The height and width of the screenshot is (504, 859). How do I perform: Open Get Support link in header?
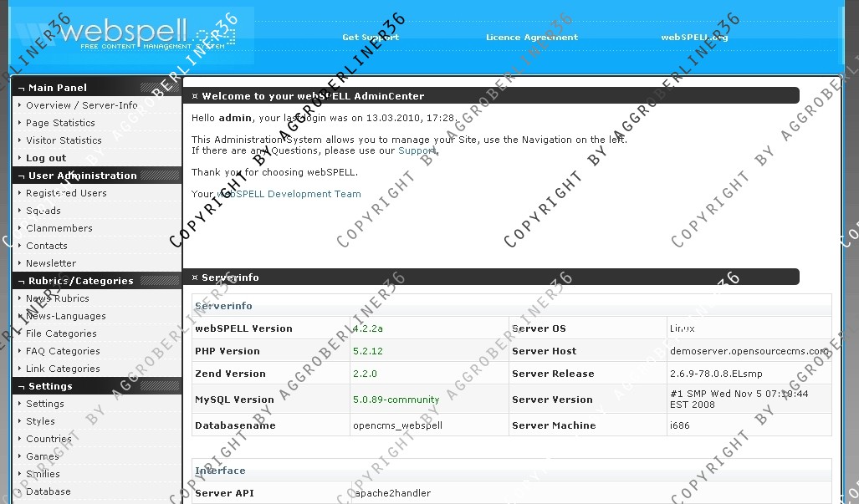pos(370,38)
